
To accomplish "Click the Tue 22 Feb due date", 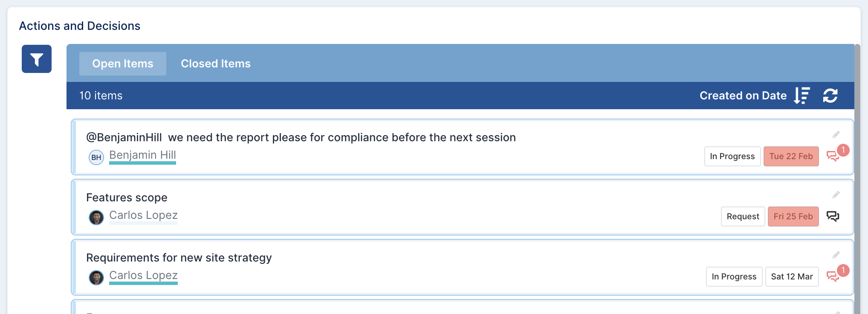I will (791, 156).
